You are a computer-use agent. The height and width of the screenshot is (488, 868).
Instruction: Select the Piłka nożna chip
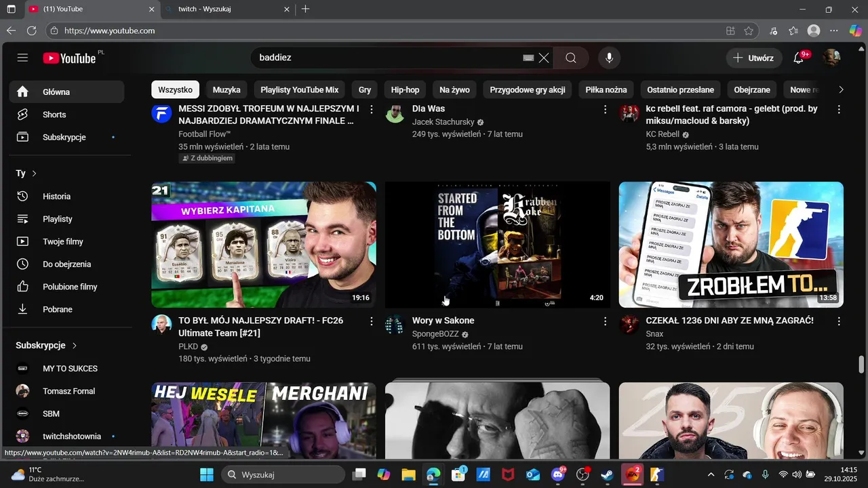point(606,89)
